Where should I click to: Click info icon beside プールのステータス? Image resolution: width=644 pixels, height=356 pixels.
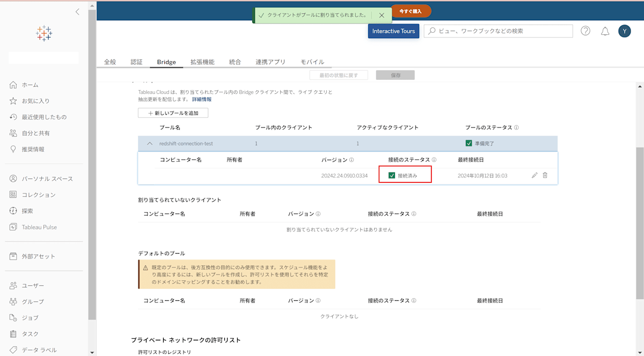coord(516,128)
